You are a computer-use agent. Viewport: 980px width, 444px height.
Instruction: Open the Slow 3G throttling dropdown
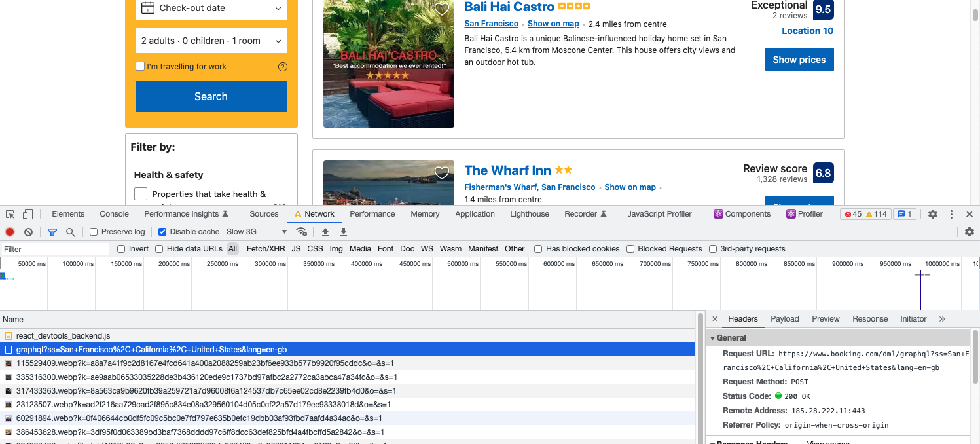coord(255,231)
